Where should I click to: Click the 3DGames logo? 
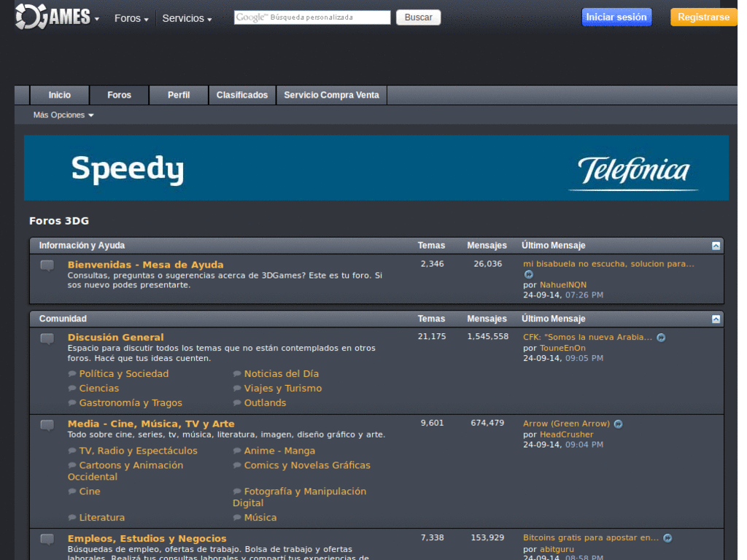point(53,17)
